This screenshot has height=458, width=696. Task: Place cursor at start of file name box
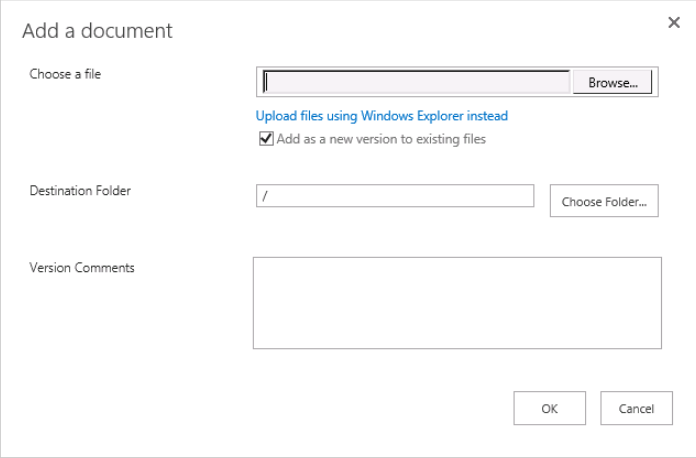point(267,82)
